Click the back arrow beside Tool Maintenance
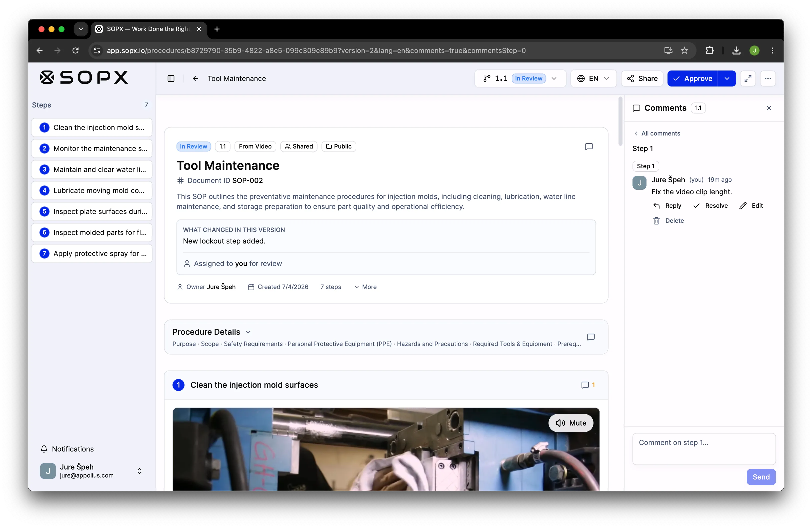The height and width of the screenshot is (528, 812). (195, 78)
